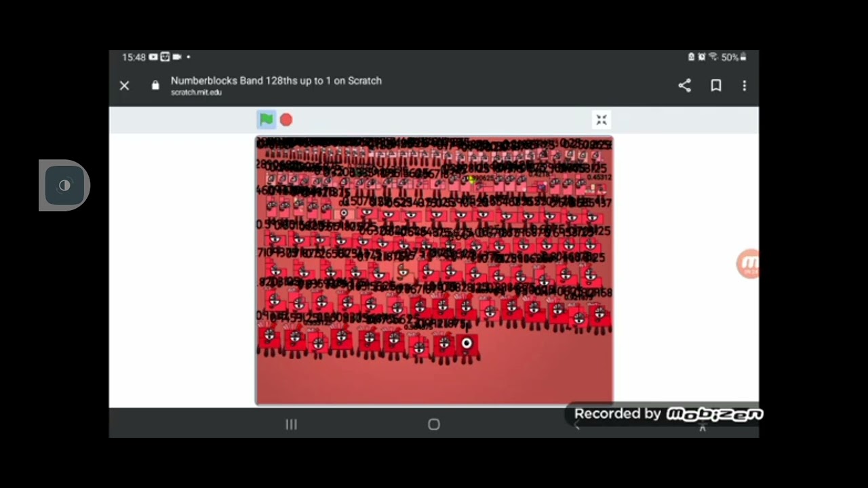Share the Scratch page via share icon

click(x=684, y=85)
